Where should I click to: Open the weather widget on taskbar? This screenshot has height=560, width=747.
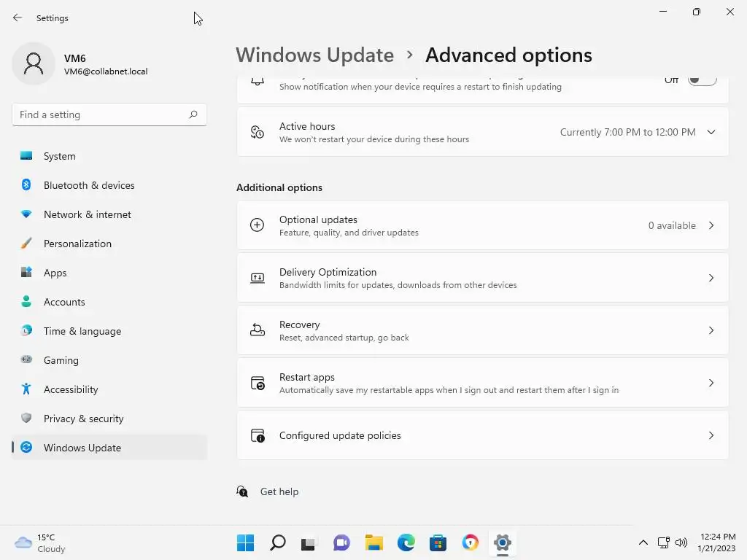(x=40, y=542)
